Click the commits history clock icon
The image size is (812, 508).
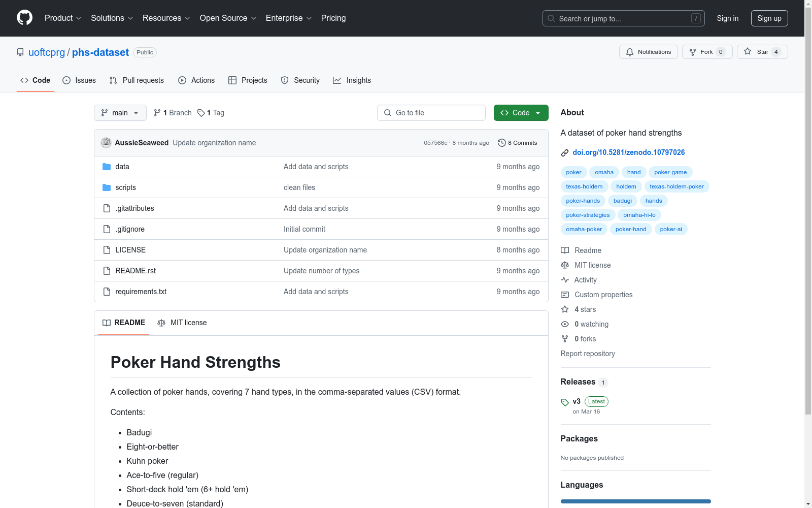coord(502,143)
